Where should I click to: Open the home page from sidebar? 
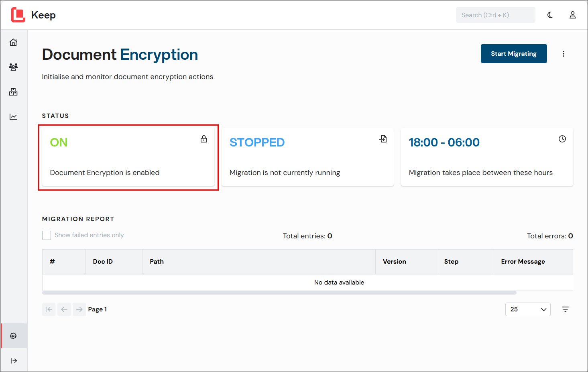13,42
